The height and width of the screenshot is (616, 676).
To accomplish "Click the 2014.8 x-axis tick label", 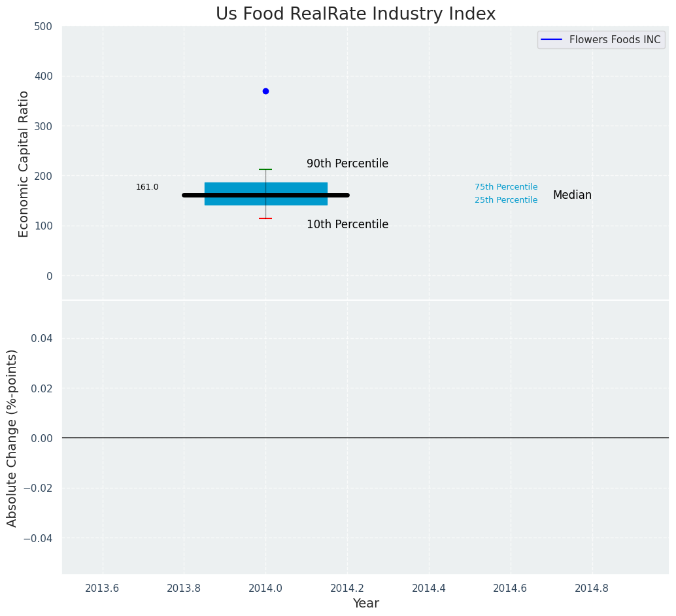I will pyautogui.click(x=592, y=588).
